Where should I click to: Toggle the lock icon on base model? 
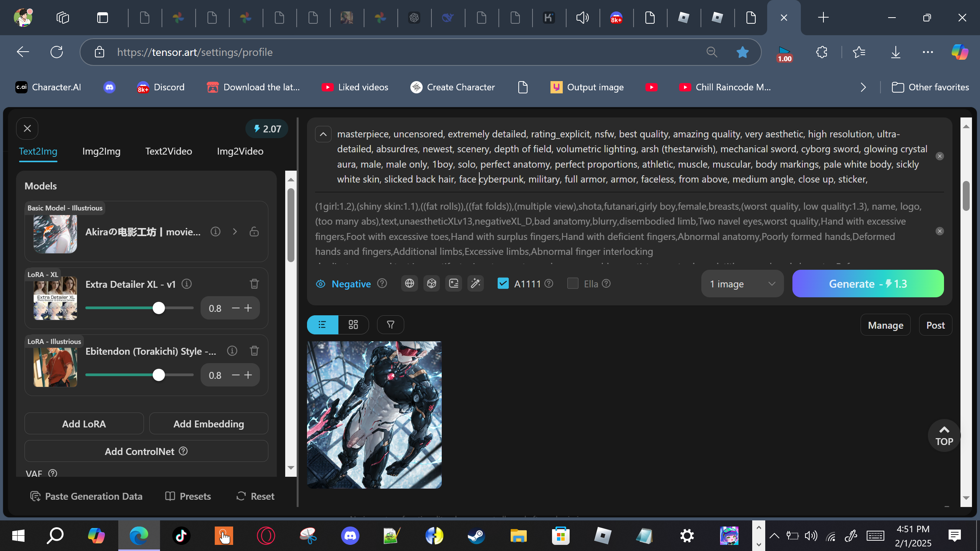click(254, 231)
